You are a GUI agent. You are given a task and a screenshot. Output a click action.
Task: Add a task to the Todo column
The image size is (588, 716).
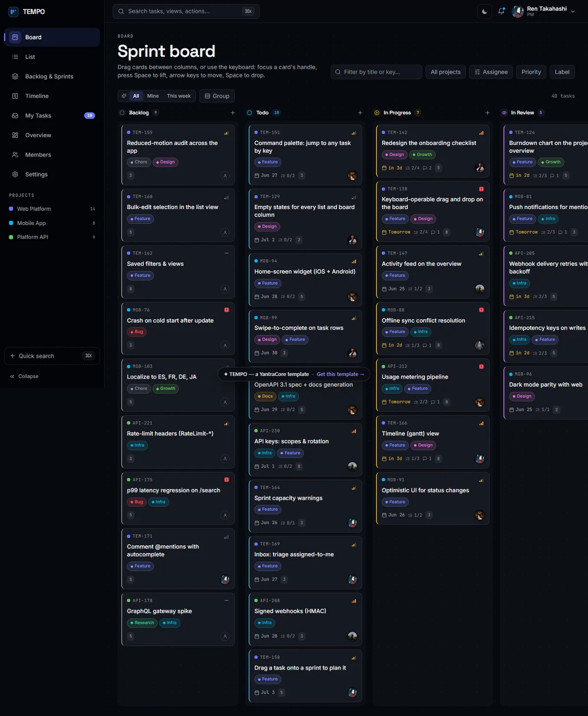360,113
